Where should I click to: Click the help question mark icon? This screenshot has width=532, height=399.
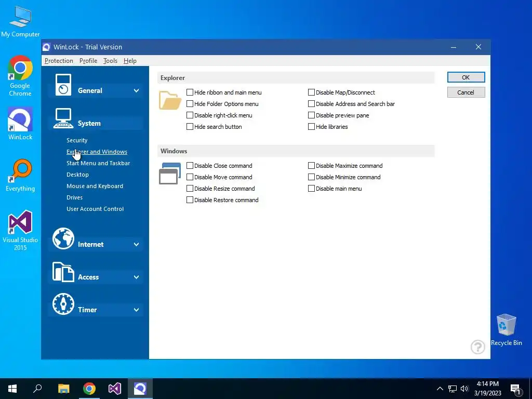[x=478, y=347]
